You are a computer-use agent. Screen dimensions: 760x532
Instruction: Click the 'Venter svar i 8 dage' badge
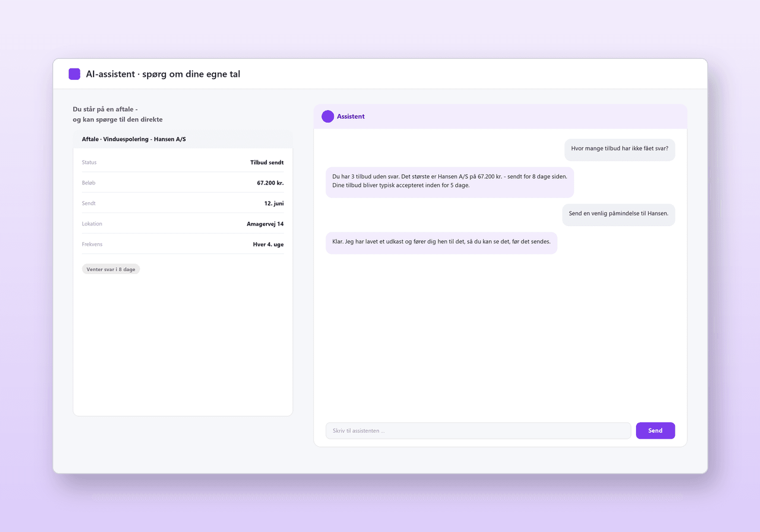111,269
